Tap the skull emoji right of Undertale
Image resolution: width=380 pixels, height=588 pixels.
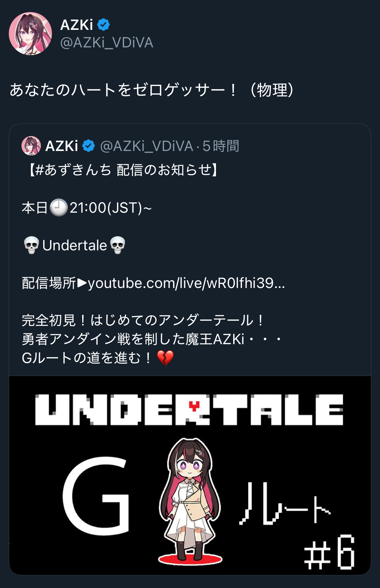(118, 245)
